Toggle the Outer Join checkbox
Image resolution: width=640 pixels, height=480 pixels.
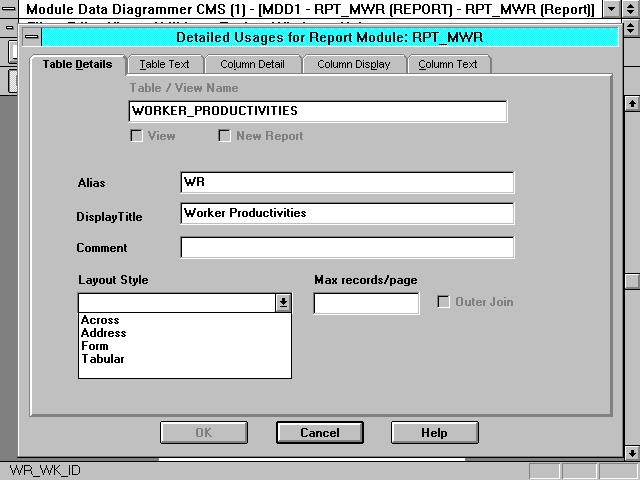(444, 302)
